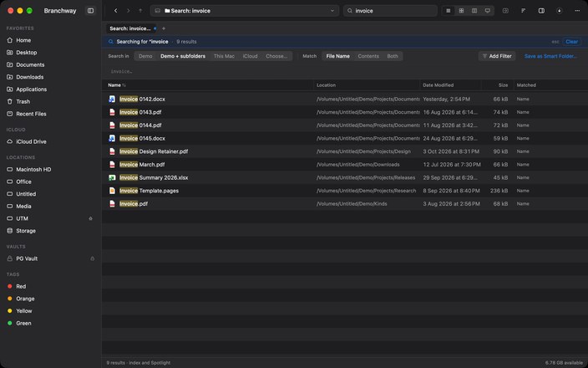Set scope to Demo + subfolders

(183, 56)
